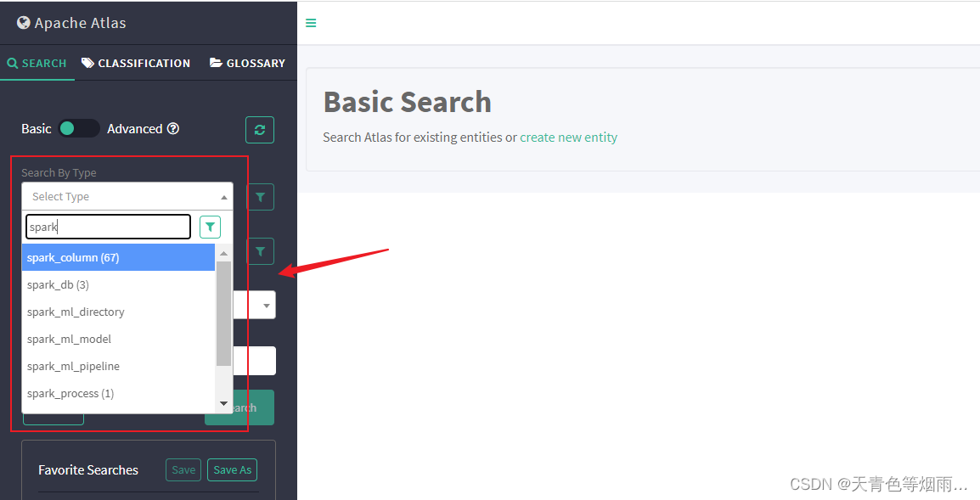Screen dimensions: 980x500
Task: Click the type list scrollbar thumb
Action: (x=223, y=312)
